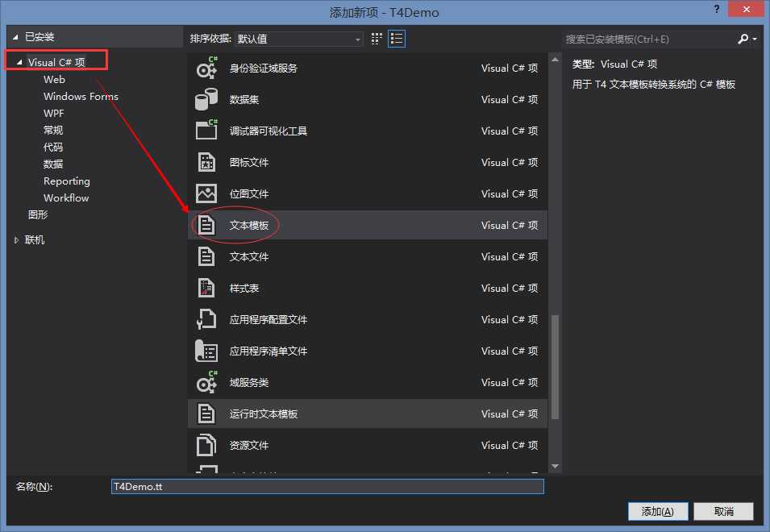The width and height of the screenshot is (770, 532).
Task: Collapse the Visual C# 项 node
Action: tap(19, 62)
